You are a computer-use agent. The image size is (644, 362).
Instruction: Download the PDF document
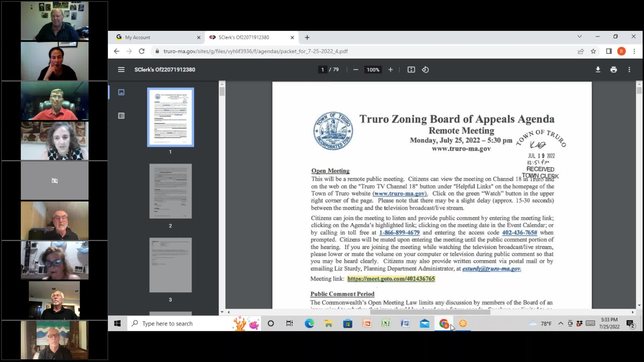598,70
